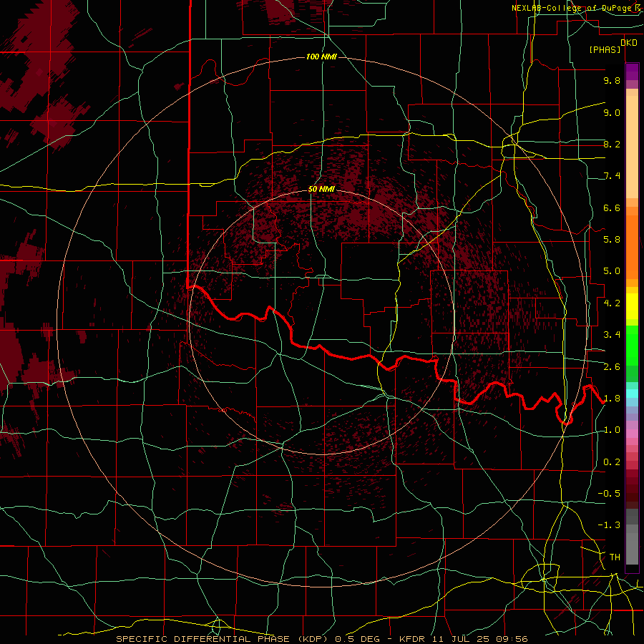Click the TH legend label
644x644 pixels.
[615, 557]
